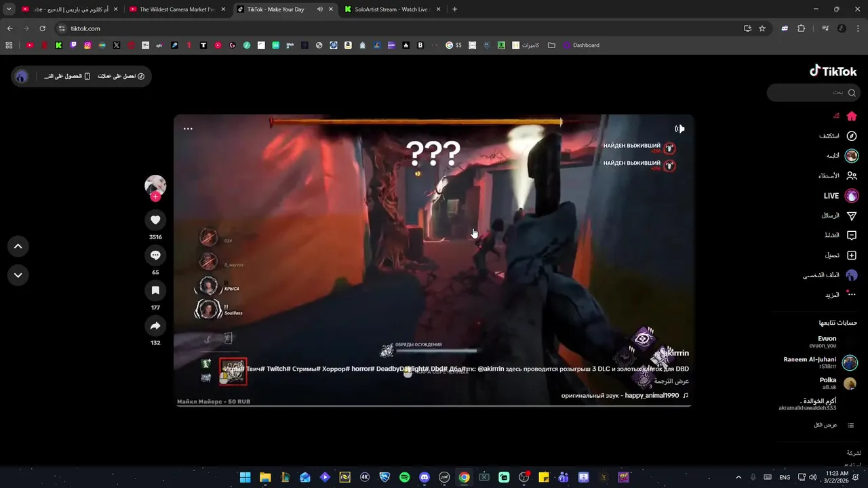
Task: Open the comments on the video
Action: (x=155, y=255)
